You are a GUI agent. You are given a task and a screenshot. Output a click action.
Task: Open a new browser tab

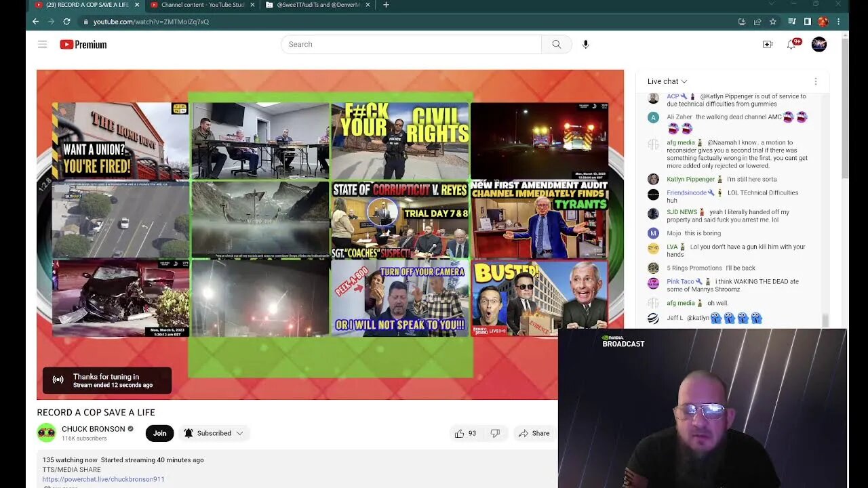click(x=386, y=5)
